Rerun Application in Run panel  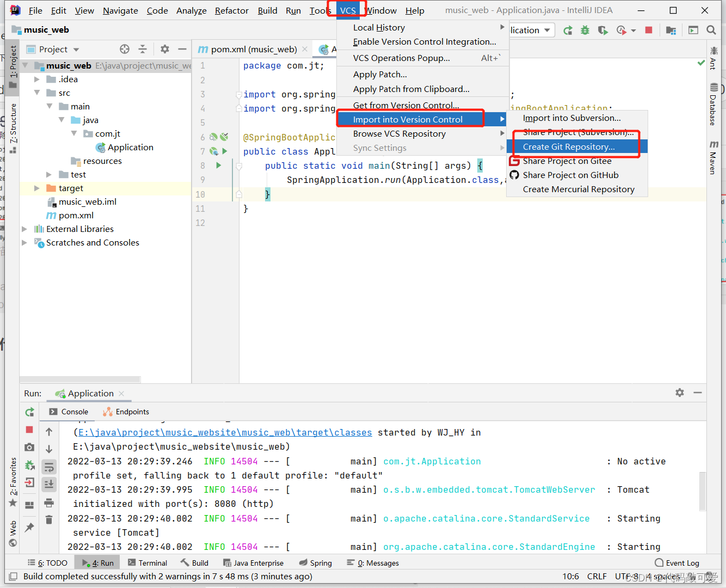pyautogui.click(x=29, y=412)
